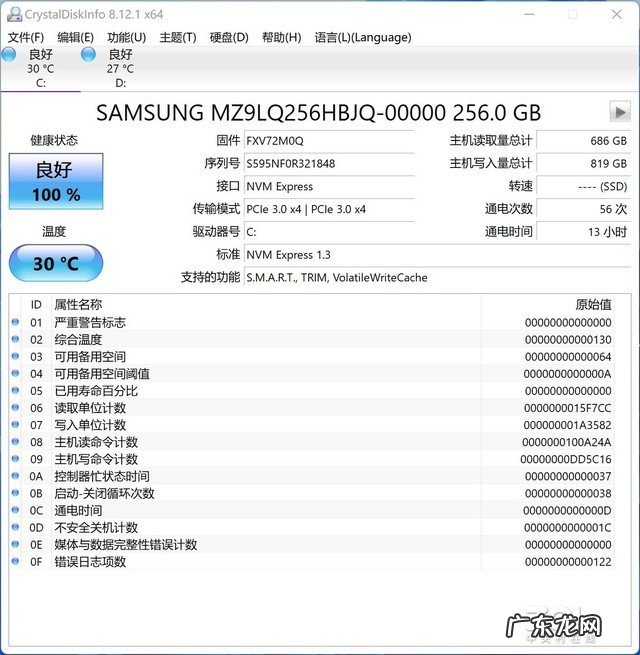
Task: Select the D: drive tab at 27 °C
Action: pyautogui.click(x=120, y=69)
